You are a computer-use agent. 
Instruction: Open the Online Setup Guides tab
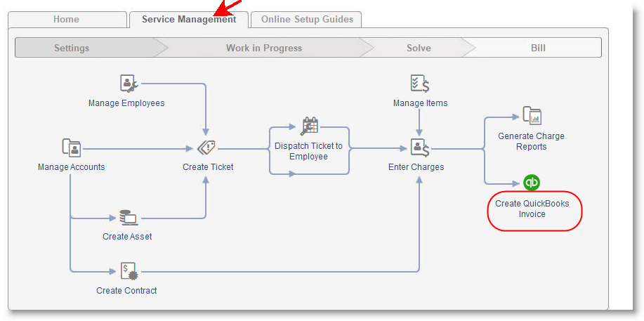coord(307,20)
